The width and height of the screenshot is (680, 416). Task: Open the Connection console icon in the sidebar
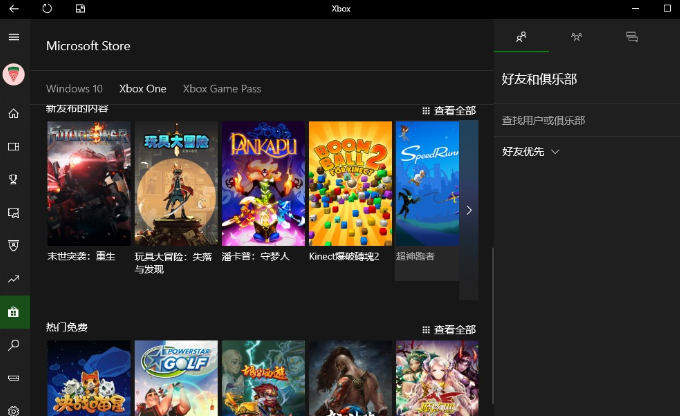14,378
